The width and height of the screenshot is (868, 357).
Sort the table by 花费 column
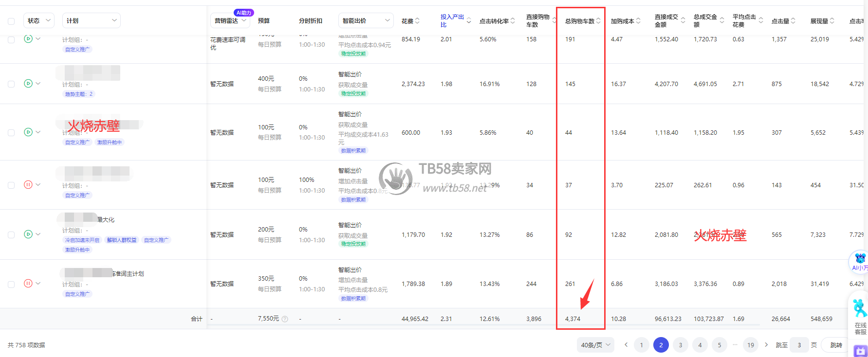click(x=417, y=21)
